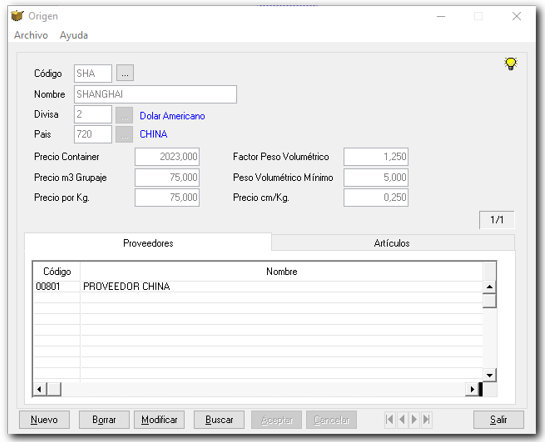Go to the first record navigation arrow
The width and height of the screenshot is (545, 442).
coord(390,419)
